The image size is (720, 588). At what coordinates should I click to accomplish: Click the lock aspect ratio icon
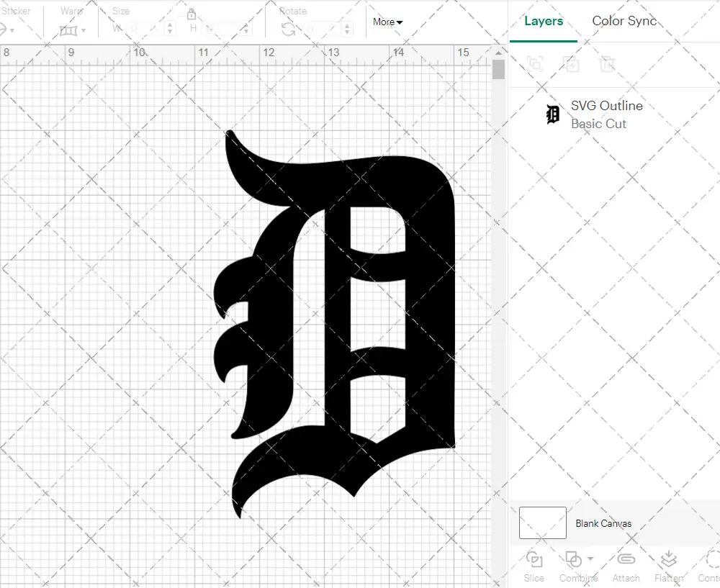point(192,14)
